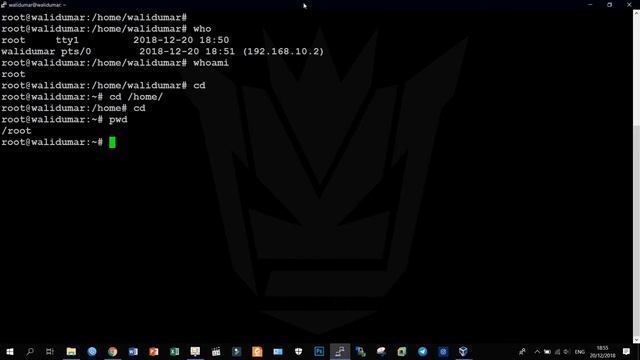
Task: Open Microsoft Word from the taskbar
Action: 133,351
